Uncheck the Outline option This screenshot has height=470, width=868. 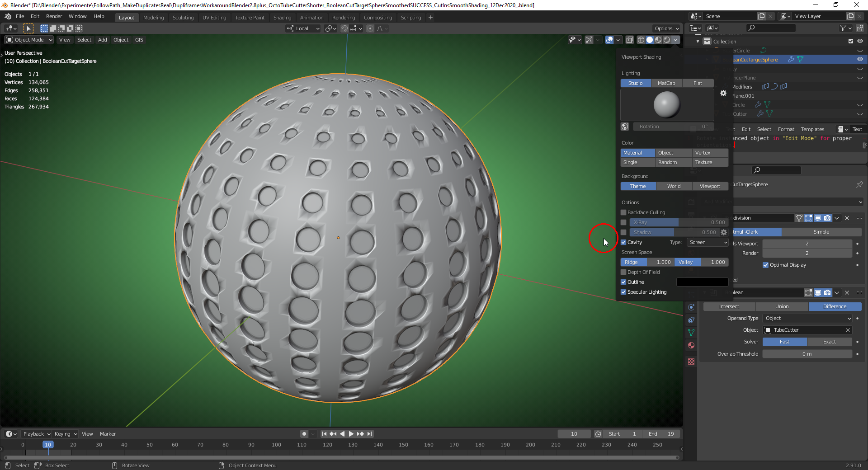[x=623, y=282]
